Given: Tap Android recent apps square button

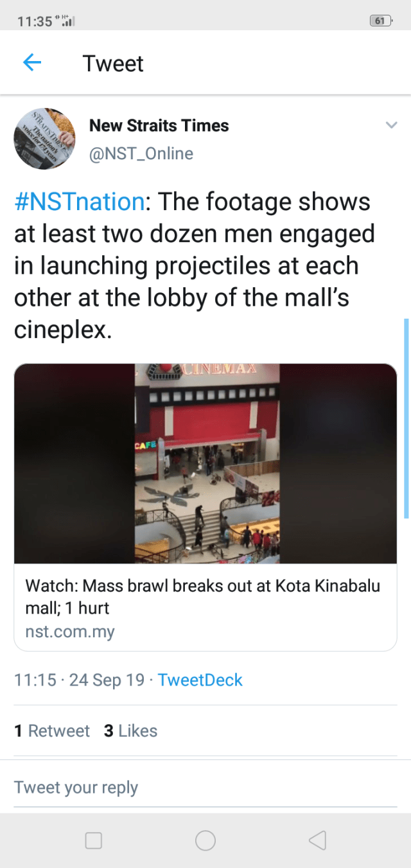Looking at the screenshot, I should 94,840.
